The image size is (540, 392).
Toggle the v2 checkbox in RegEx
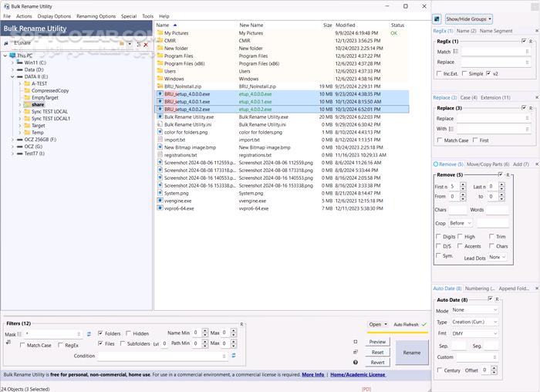[488, 73]
